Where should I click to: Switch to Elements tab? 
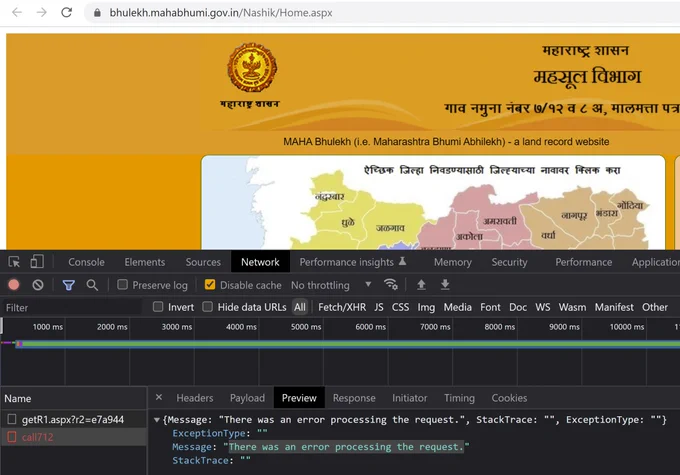(x=144, y=262)
